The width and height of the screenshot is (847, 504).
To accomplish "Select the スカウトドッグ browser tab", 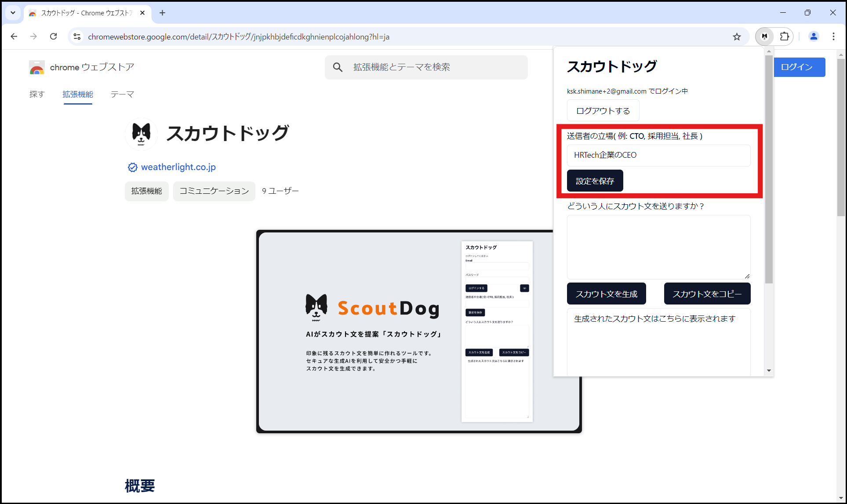I will coord(87,13).
